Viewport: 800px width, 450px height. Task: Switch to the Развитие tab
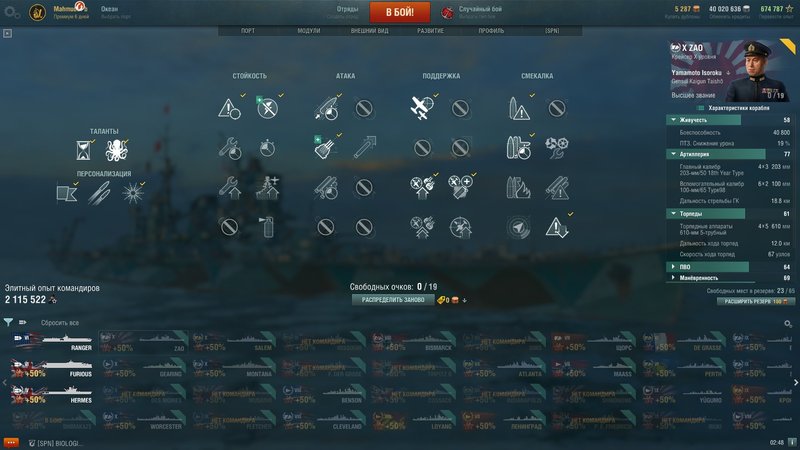pos(430,31)
